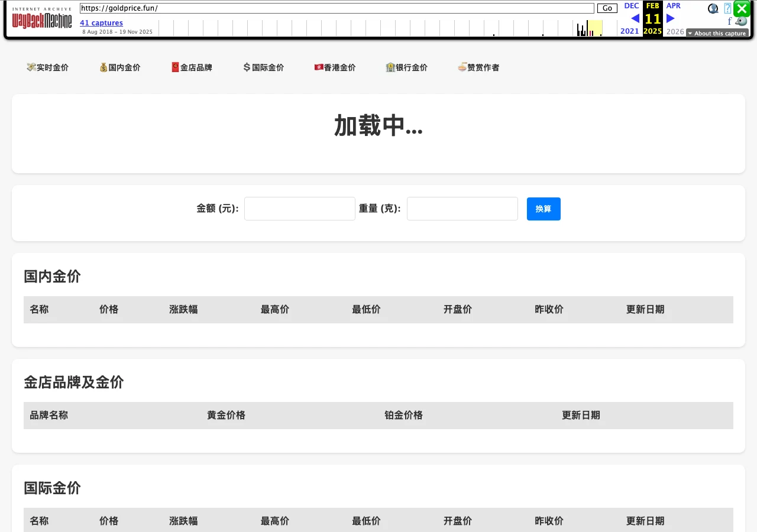Viewport: 757px width, 532px height.
Task: Focus the Wayback URL address field
Action: pyautogui.click(x=337, y=8)
